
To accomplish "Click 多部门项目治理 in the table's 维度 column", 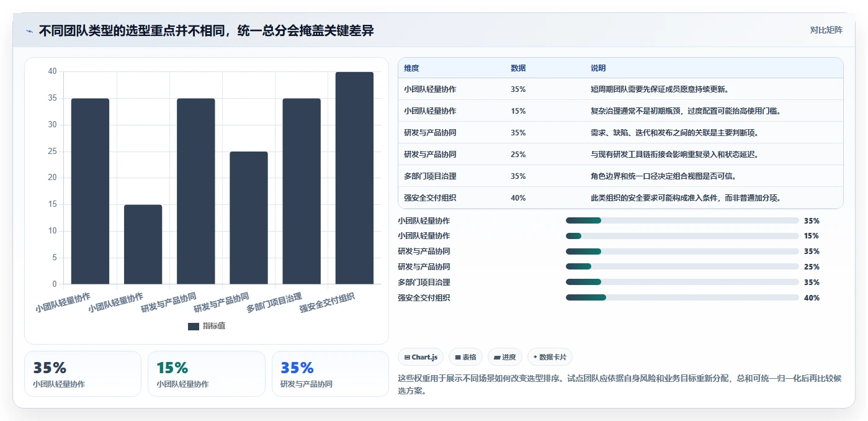I will 430,176.
